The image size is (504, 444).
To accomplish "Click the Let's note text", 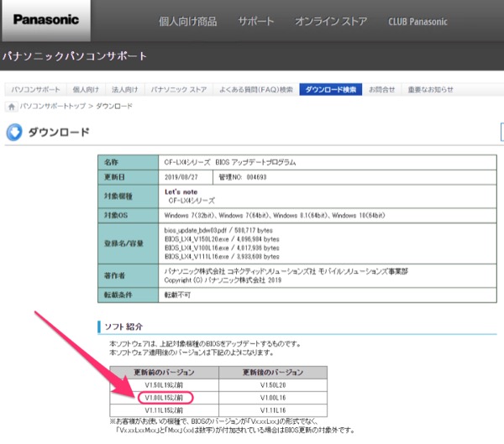I will click(181, 192).
